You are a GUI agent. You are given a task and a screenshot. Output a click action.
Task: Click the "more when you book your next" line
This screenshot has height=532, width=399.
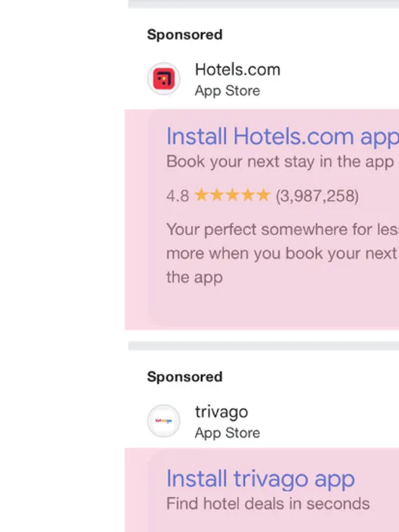coord(282,253)
